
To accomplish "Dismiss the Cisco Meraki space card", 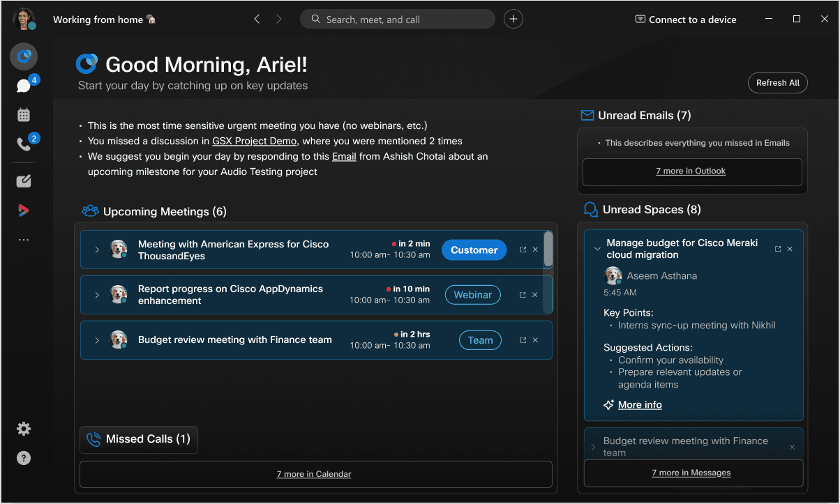I will click(790, 249).
